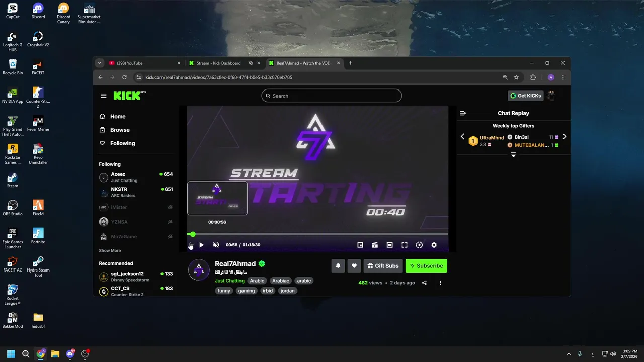The height and width of the screenshot is (362, 644).
Task: Click the Gift Subs button
Action: (383, 266)
